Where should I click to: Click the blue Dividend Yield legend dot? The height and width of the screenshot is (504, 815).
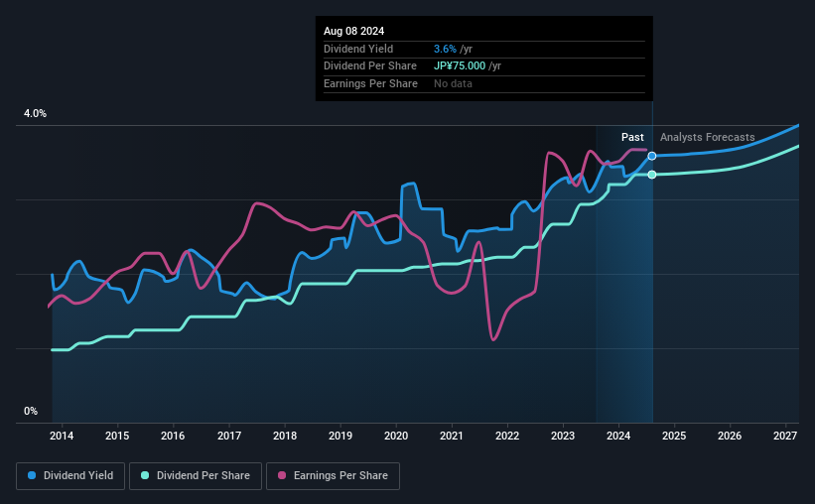32,475
